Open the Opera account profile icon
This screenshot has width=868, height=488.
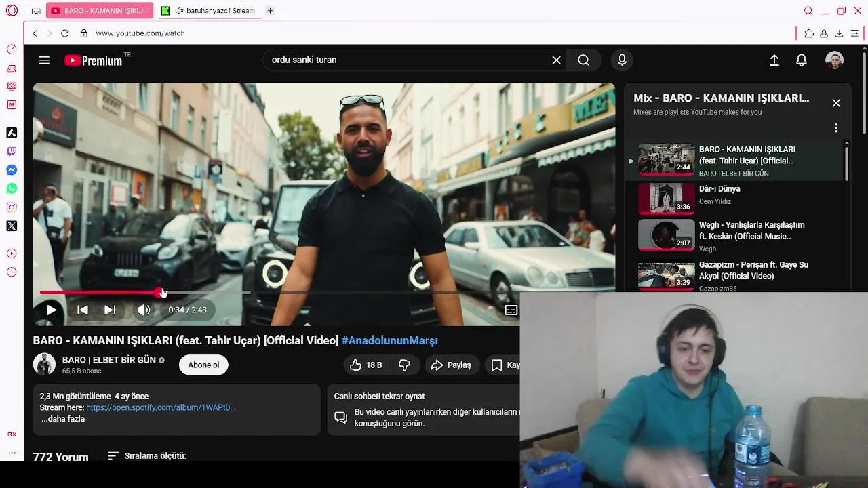tap(824, 33)
